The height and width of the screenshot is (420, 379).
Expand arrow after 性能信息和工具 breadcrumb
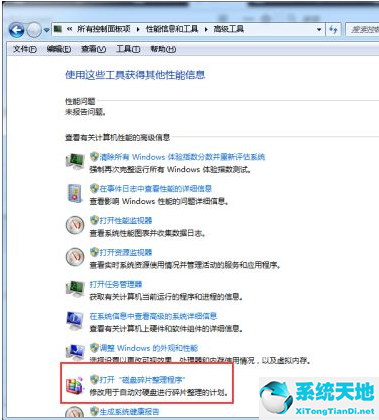[x=206, y=30]
